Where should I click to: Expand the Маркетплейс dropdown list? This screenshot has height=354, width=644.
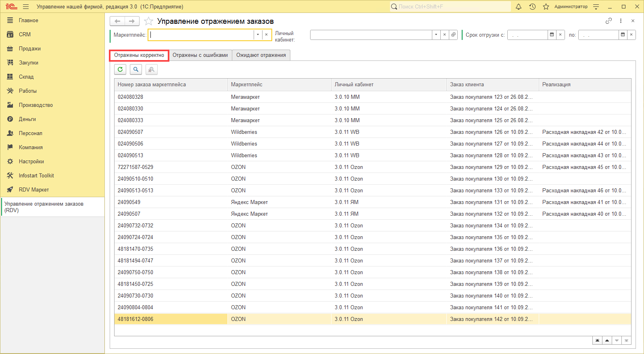coord(258,35)
